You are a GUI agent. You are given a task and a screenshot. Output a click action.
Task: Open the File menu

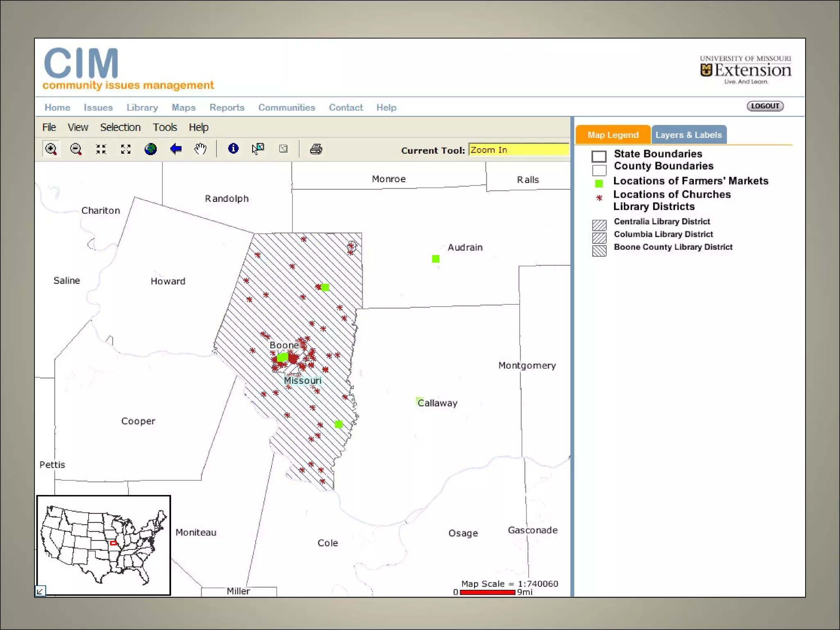(x=49, y=128)
